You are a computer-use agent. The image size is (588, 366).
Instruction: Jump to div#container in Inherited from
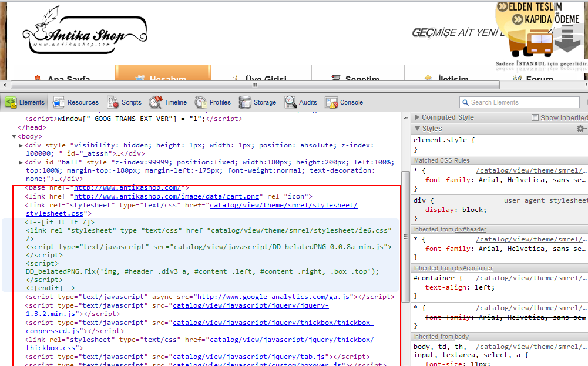tap(473, 268)
